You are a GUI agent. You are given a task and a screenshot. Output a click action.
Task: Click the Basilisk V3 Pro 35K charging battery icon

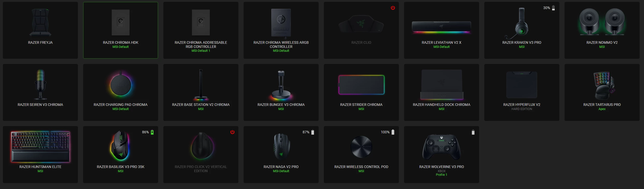[x=152, y=132]
